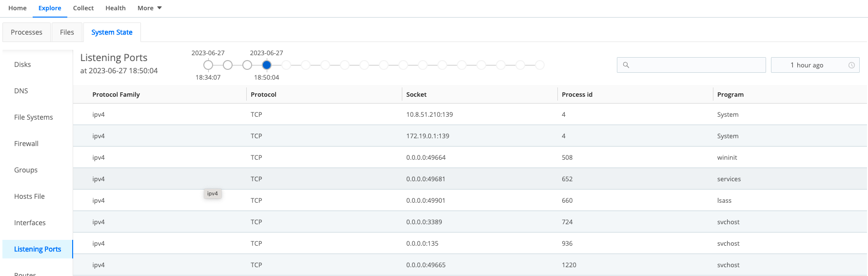
Task: Click the 18:34:07 timeline snapshot marker
Action: pyautogui.click(x=208, y=65)
